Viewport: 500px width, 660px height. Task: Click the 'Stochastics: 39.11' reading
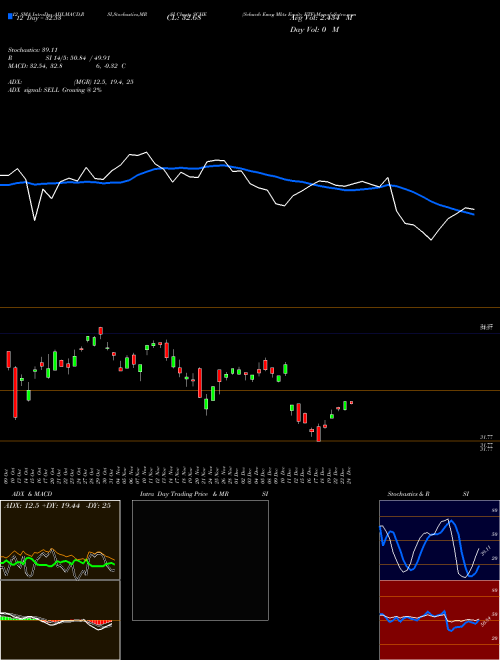pyautogui.click(x=33, y=50)
